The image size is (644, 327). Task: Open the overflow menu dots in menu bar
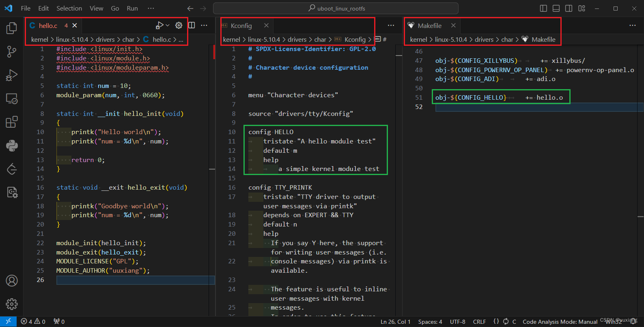[151, 8]
